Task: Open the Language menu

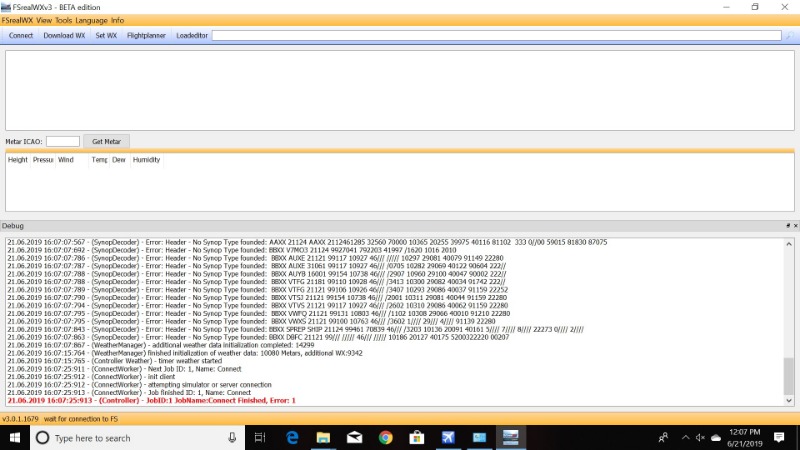Action: [91, 20]
